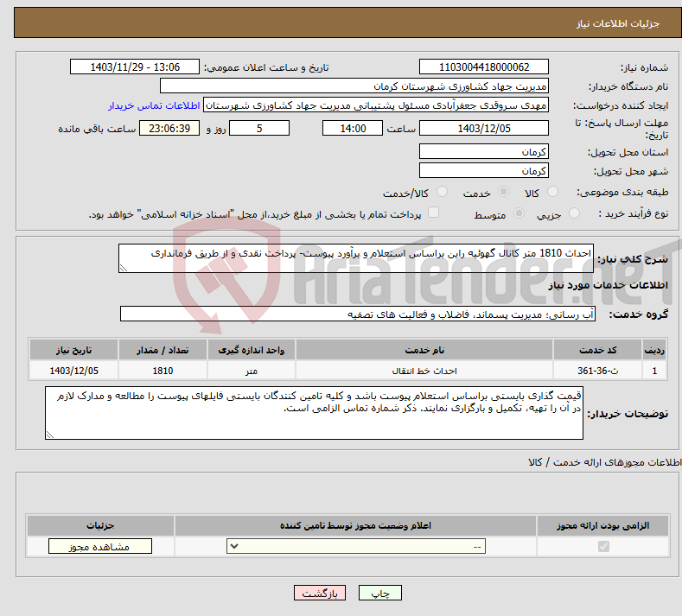Click the توضیحات خریدار resize handle
Viewport: 682px width, 616px height.
[49, 435]
